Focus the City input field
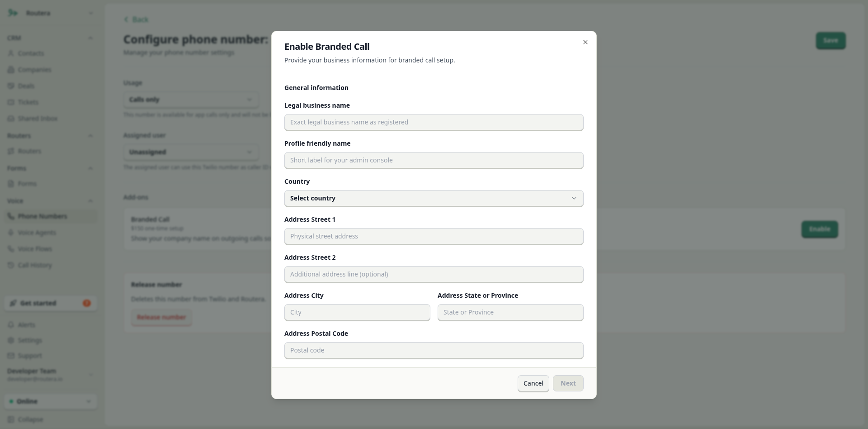The image size is (868, 429). (357, 312)
